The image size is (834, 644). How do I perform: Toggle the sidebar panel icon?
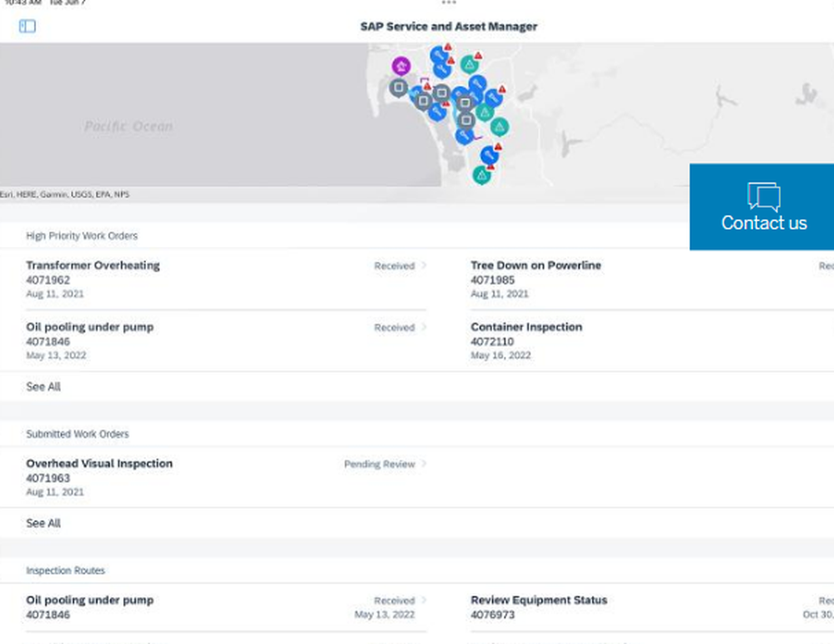point(28,27)
